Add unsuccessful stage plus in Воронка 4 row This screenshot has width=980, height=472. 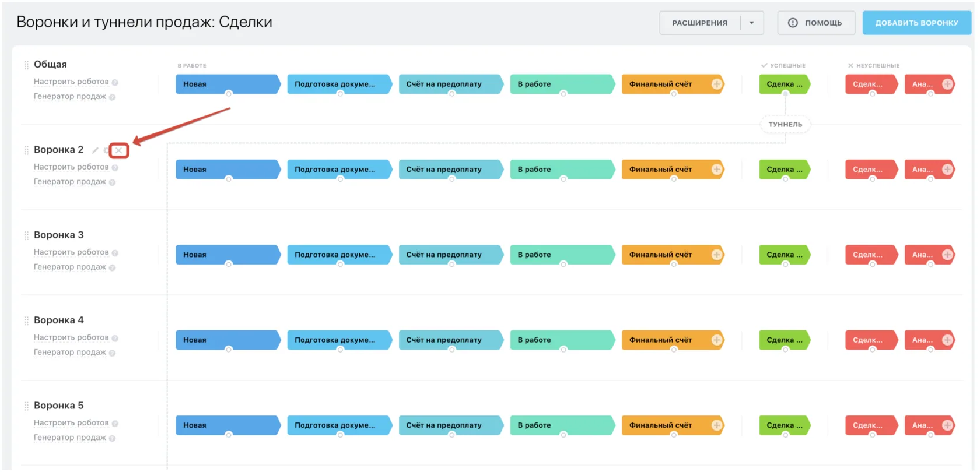pos(947,340)
